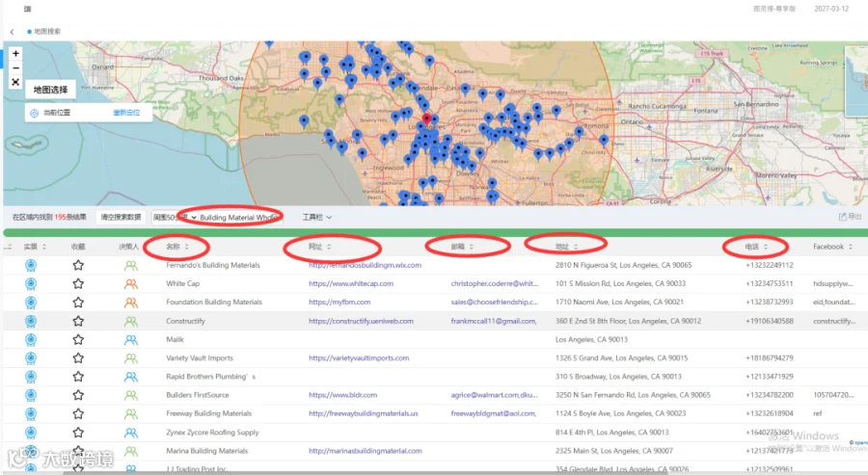
Task: Favorite White Cap with its star
Action: point(78,283)
